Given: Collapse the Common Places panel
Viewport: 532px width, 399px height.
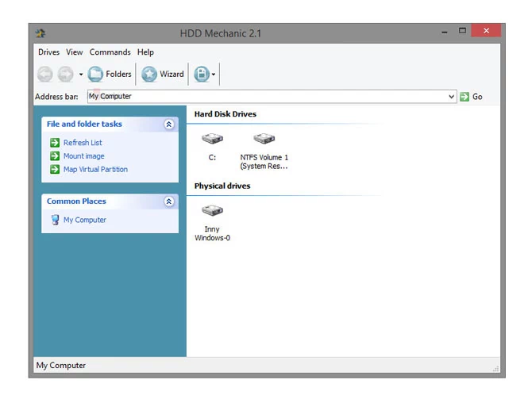Looking at the screenshot, I should (168, 201).
